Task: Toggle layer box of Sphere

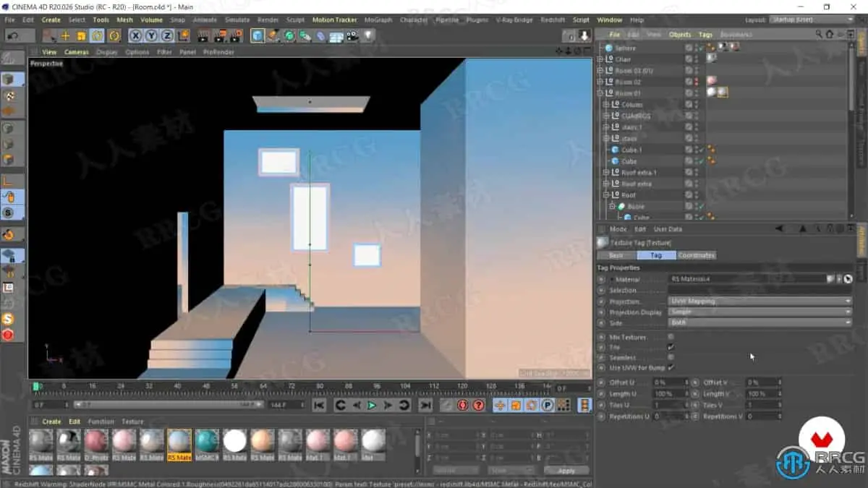Action: [x=689, y=48]
